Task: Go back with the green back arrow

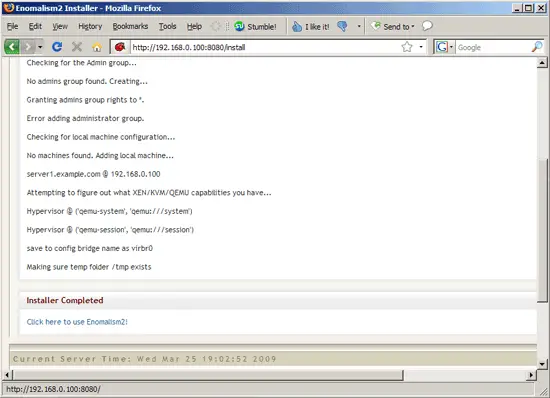Action: tap(12, 47)
